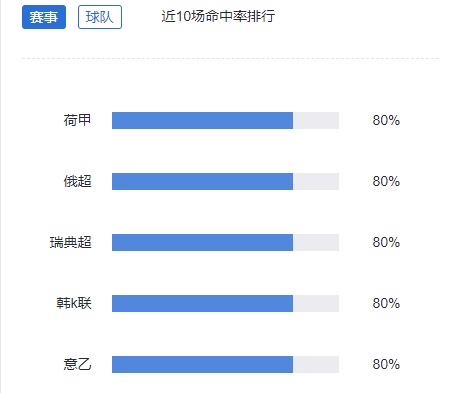The image size is (457, 393).
Task: Click the 80% value beside 意乙
Action: click(386, 364)
